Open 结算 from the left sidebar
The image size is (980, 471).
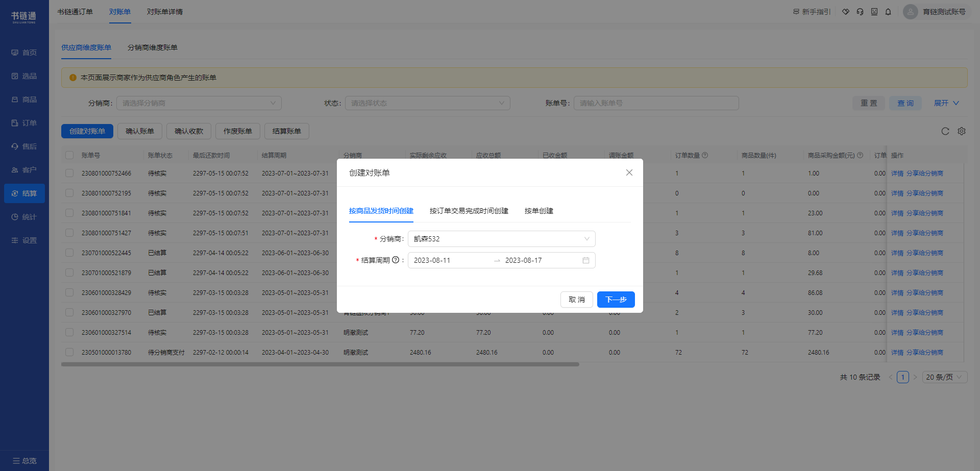[x=24, y=193]
